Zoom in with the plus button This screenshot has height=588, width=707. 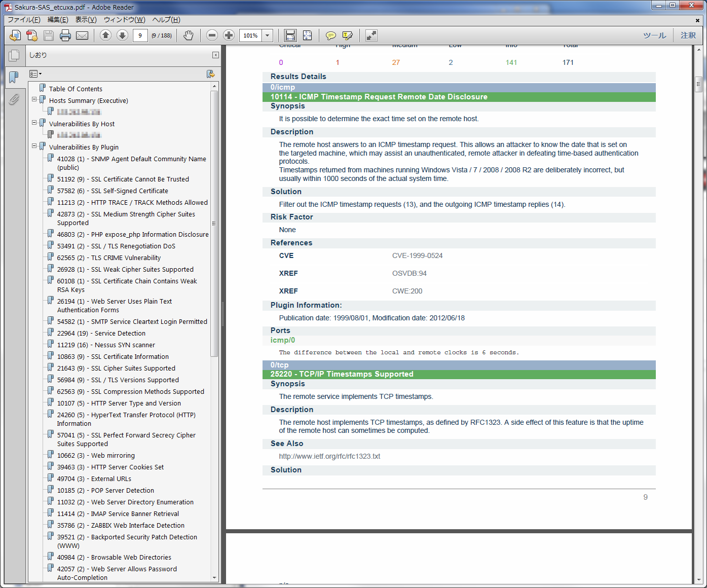point(229,35)
